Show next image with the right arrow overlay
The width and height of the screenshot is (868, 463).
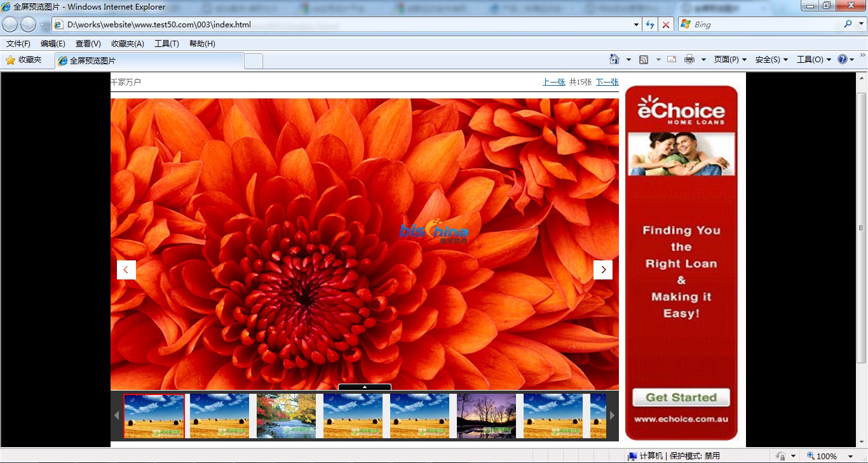[x=603, y=270]
